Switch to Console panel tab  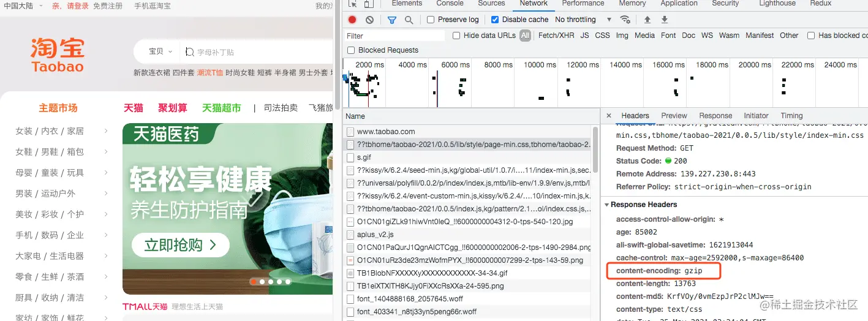(450, 4)
